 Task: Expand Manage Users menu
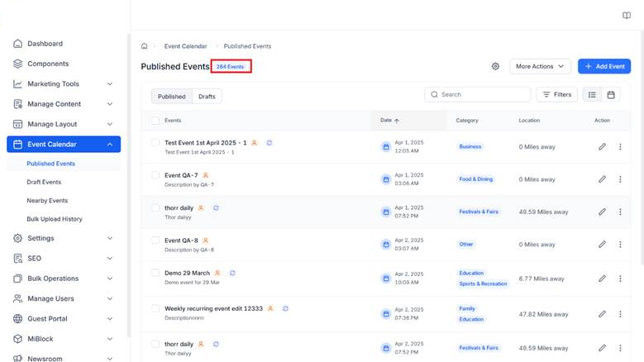click(64, 298)
